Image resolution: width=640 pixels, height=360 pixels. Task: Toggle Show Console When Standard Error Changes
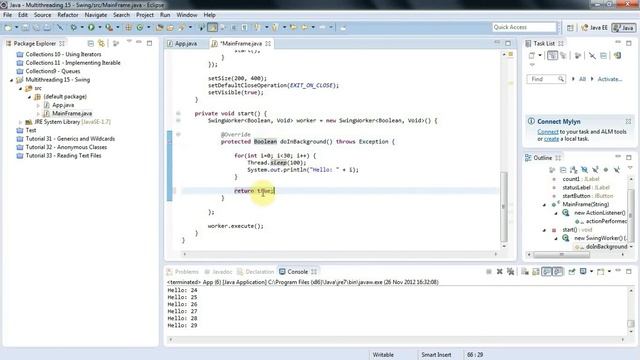(558, 271)
